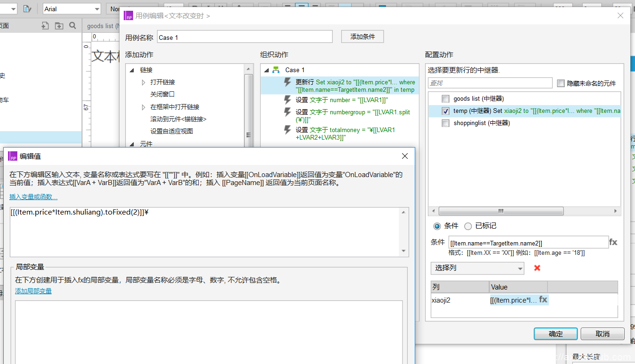This screenshot has height=364, width=635.
Task: Click the Case 1 node icon
Action: point(276,70)
